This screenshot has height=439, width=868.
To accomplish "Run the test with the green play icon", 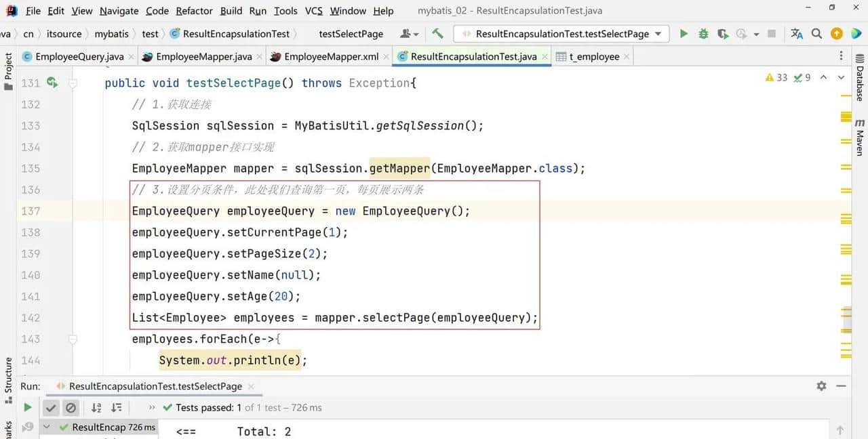I will point(684,34).
